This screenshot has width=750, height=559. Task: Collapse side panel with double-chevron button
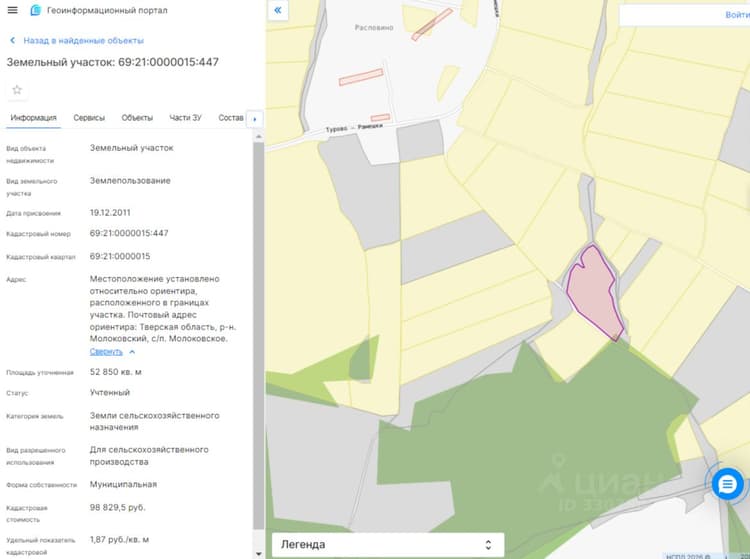(x=278, y=10)
